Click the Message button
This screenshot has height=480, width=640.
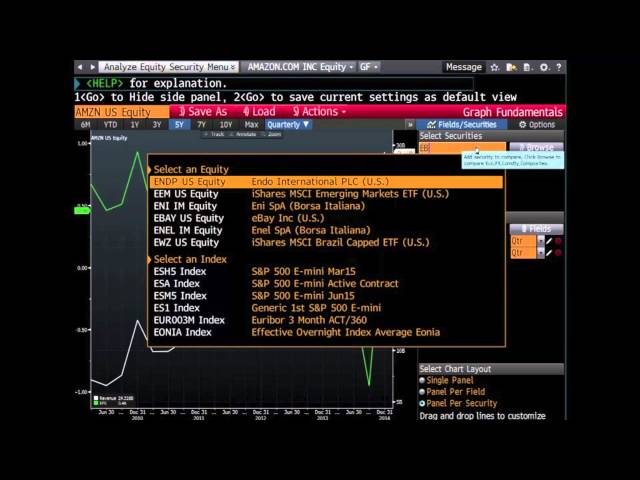coord(464,67)
